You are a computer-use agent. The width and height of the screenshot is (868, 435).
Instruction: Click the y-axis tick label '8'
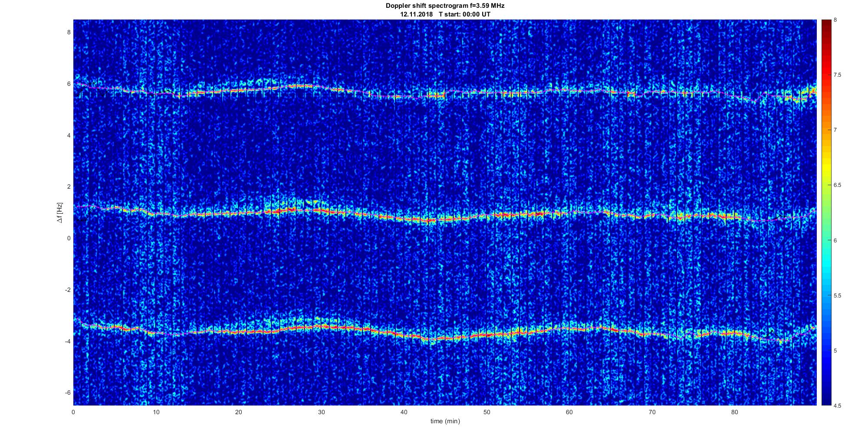[x=68, y=32]
